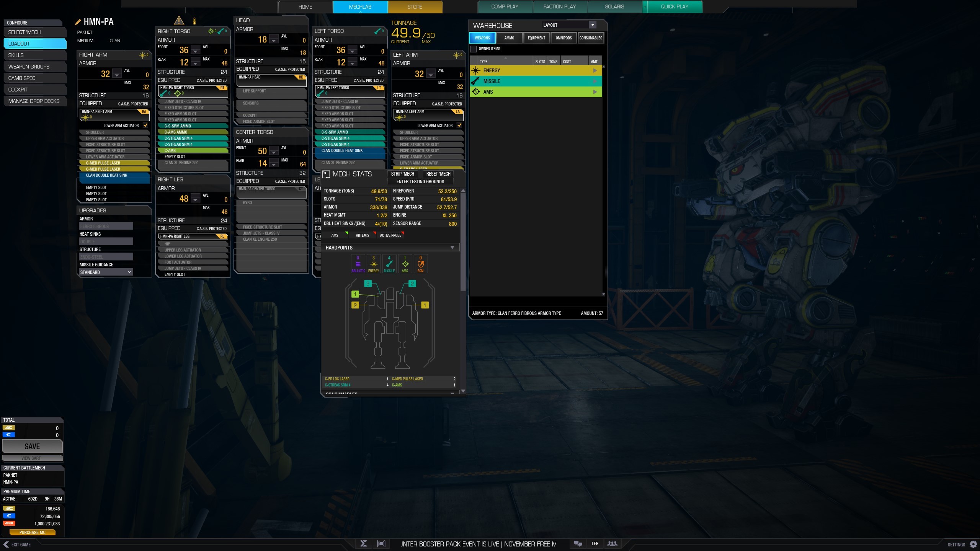The width and height of the screenshot is (980, 551).
Task: Select the Ballistic hardpoint filter icon
Action: pyautogui.click(x=358, y=264)
